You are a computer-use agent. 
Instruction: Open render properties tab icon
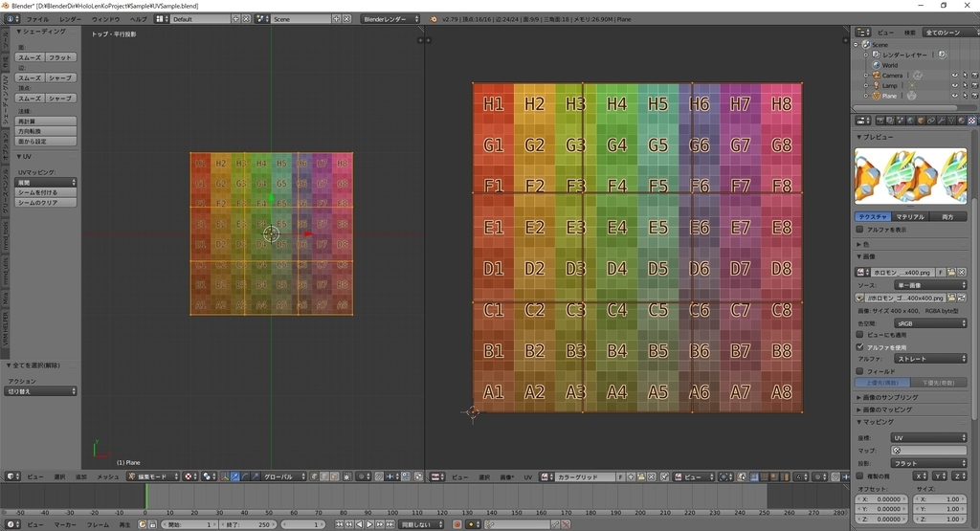point(880,120)
